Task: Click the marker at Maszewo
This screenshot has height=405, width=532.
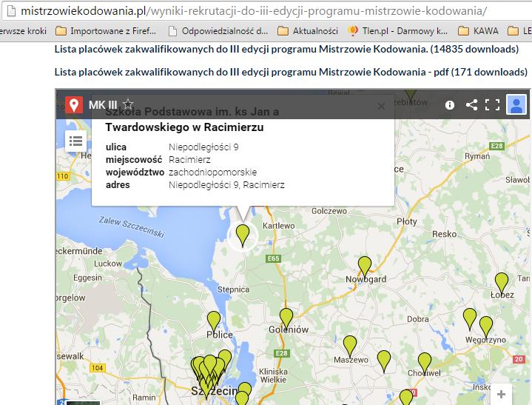Action: [350, 346]
